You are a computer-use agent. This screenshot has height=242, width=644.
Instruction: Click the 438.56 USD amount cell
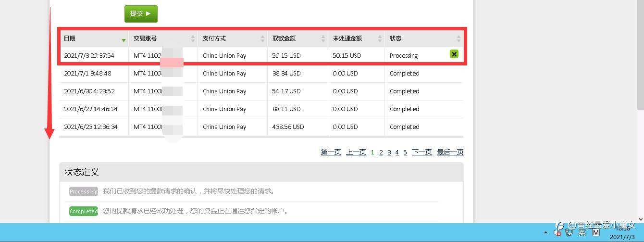[x=288, y=127]
